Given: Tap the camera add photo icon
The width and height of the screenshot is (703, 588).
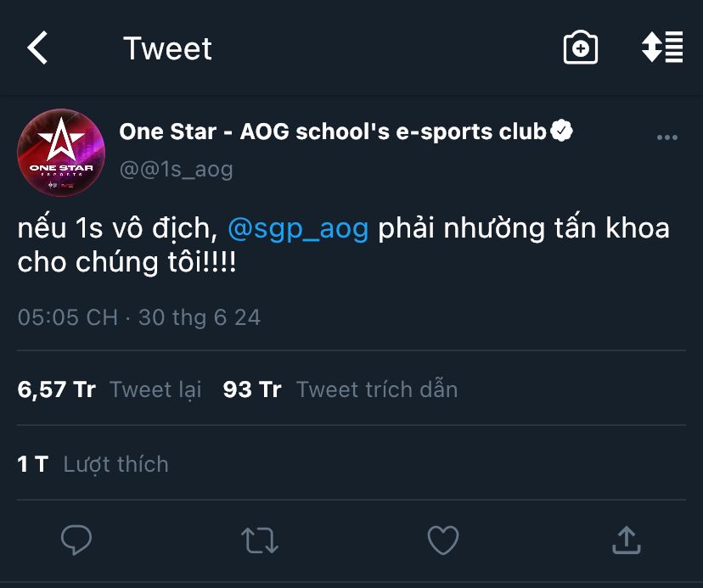Looking at the screenshot, I should point(580,48).
